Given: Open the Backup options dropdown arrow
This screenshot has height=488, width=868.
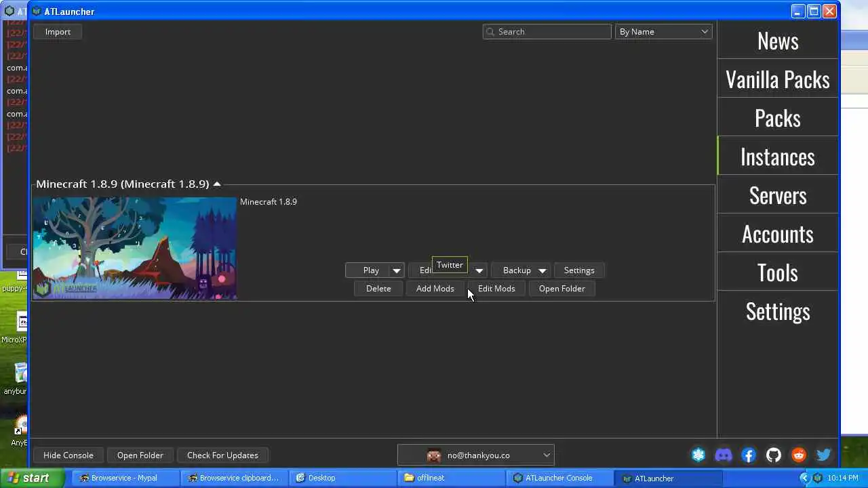Looking at the screenshot, I should click(x=542, y=270).
